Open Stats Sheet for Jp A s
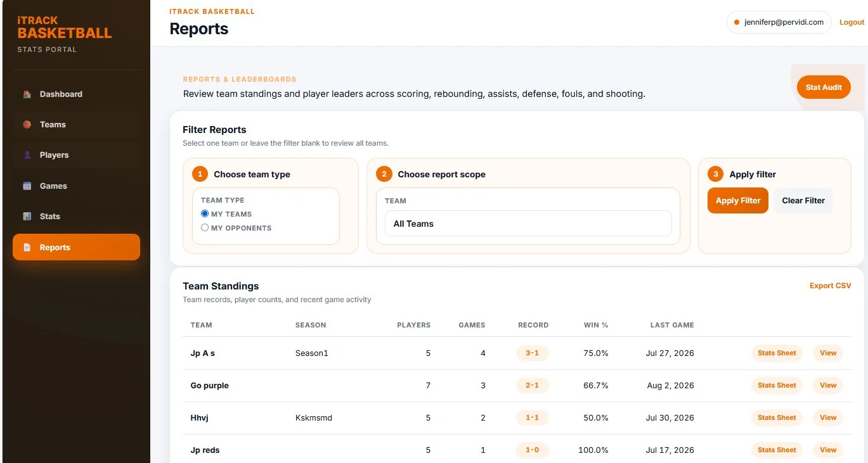 (x=777, y=353)
